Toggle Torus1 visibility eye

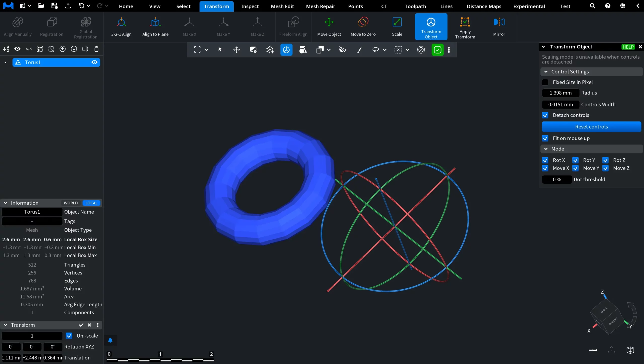click(x=94, y=62)
